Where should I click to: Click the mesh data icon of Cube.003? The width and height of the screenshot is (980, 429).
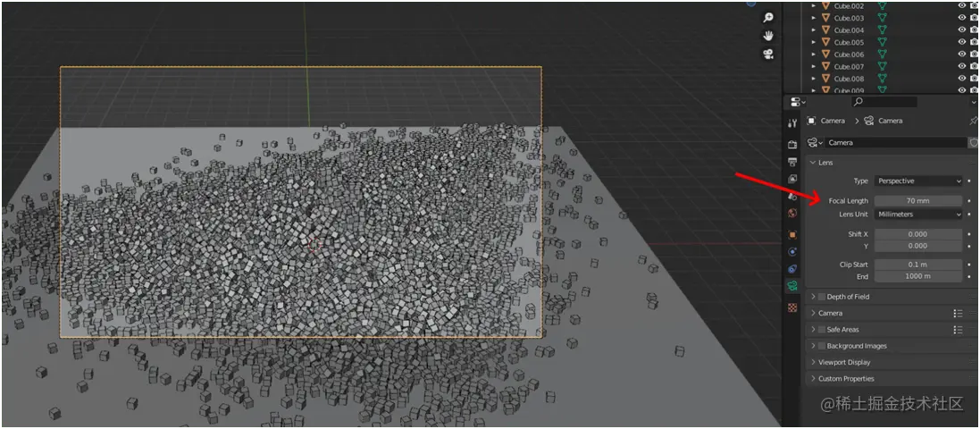point(882,18)
